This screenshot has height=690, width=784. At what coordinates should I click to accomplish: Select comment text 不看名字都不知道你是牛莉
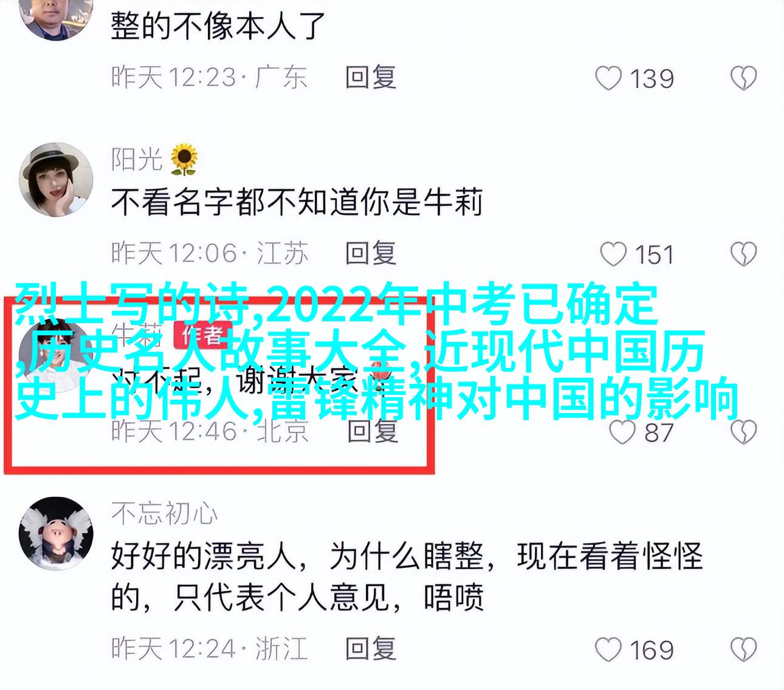click(297, 202)
